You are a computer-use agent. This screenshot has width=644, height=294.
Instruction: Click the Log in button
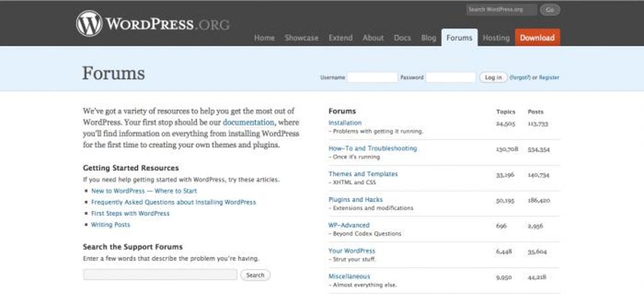point(493,77)
